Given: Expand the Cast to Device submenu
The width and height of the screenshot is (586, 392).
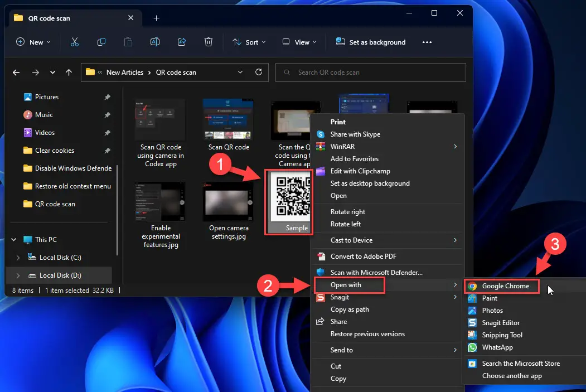Looking at the screenshot, I should tap(455, 240).
